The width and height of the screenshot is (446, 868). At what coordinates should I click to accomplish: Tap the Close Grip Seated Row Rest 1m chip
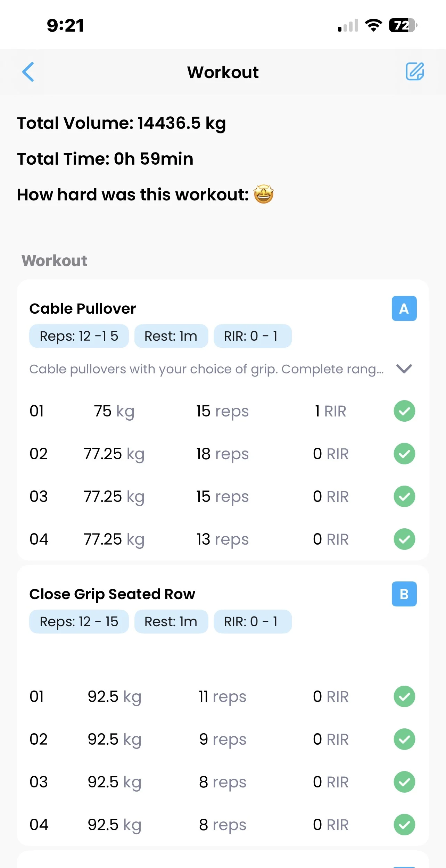coord(171,622)
